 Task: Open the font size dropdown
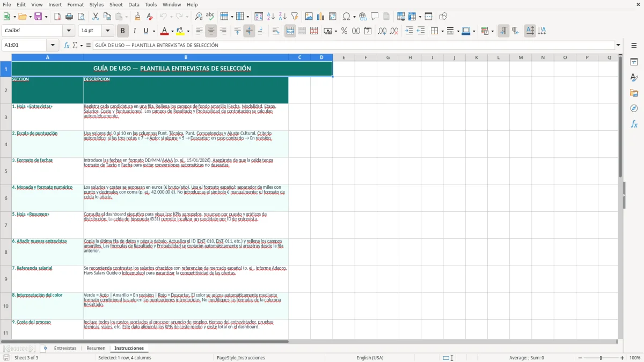(x=108, y=31)
